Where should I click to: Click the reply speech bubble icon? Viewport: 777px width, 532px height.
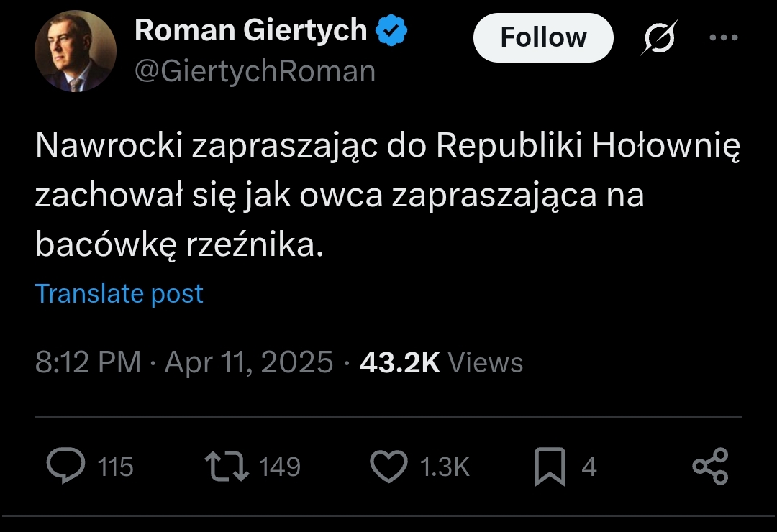point(66,467)
